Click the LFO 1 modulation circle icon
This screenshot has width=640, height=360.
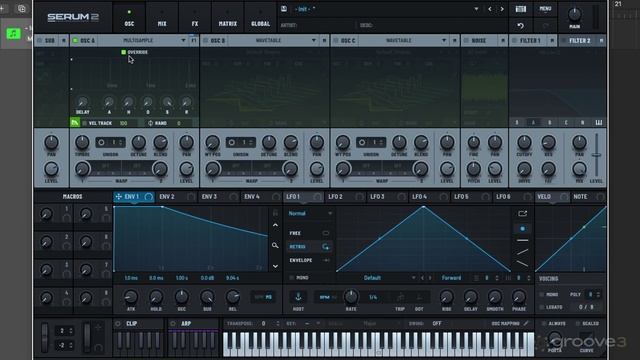[317, 197]
